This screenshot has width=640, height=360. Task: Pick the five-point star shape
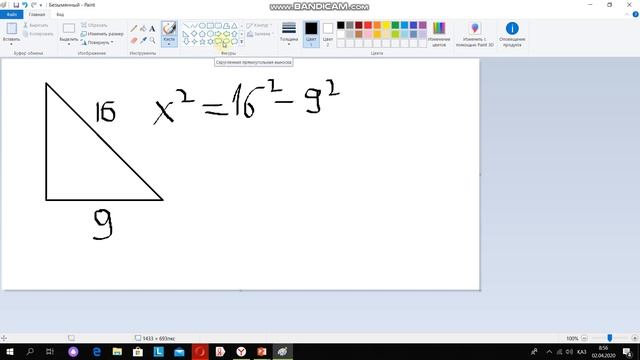click(202, 41)
